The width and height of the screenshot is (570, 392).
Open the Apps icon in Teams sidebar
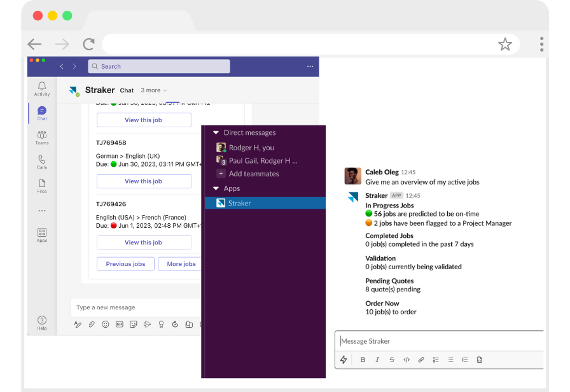(42, 235)
